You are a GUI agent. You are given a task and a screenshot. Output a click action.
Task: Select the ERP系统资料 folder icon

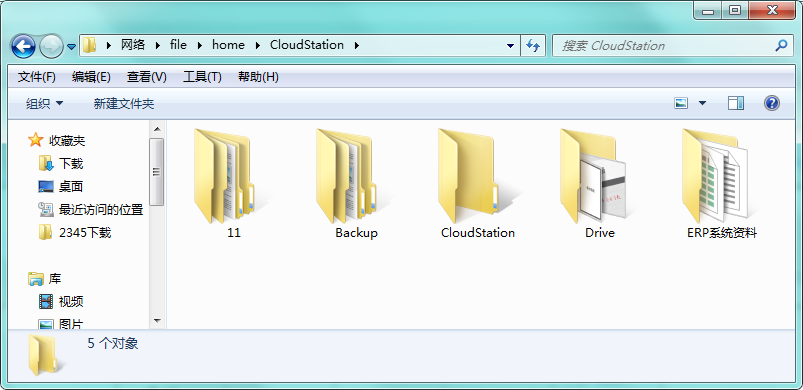point(717,176)
